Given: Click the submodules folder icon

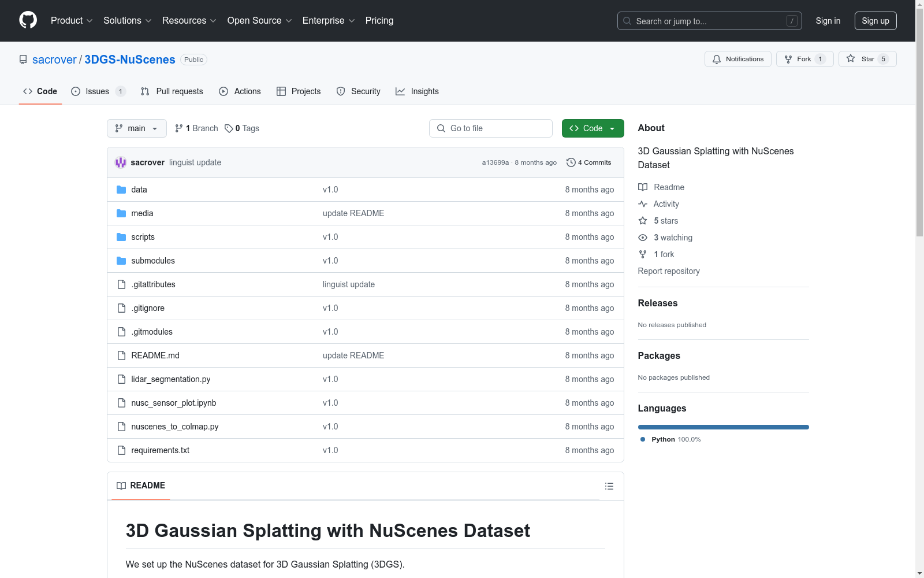Looking at the screenshot, I should pyautogui.click(x=121, y=261).
